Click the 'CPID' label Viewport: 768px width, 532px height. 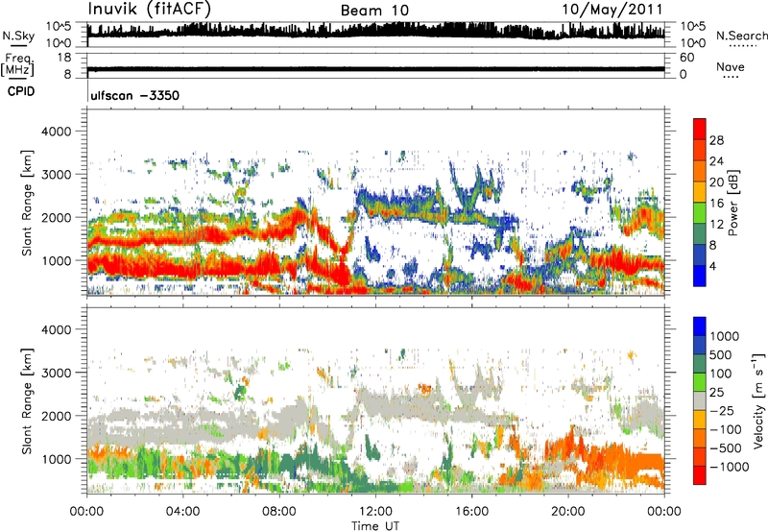(x=21, y=91)
